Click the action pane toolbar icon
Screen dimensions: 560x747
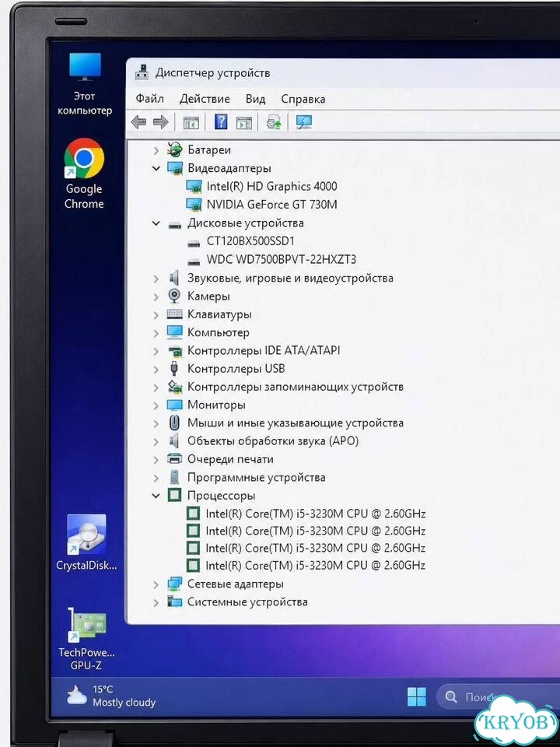pyautogui.click(x=244, y=123)
